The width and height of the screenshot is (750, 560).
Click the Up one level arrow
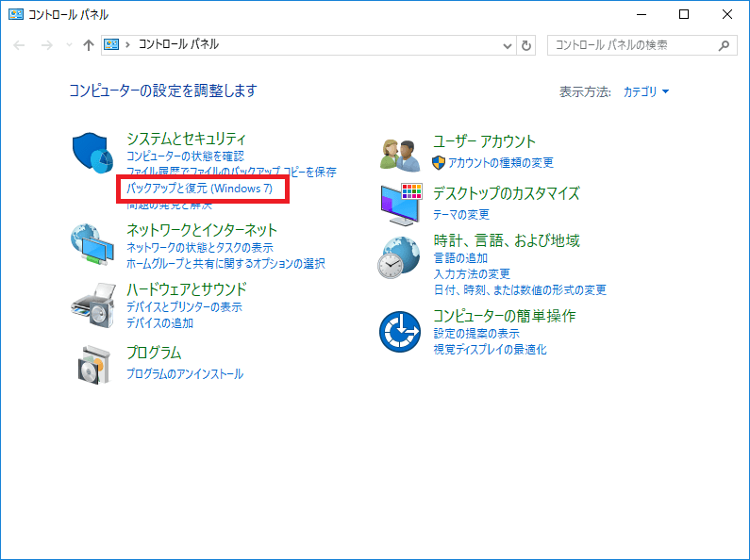(88, 45)
